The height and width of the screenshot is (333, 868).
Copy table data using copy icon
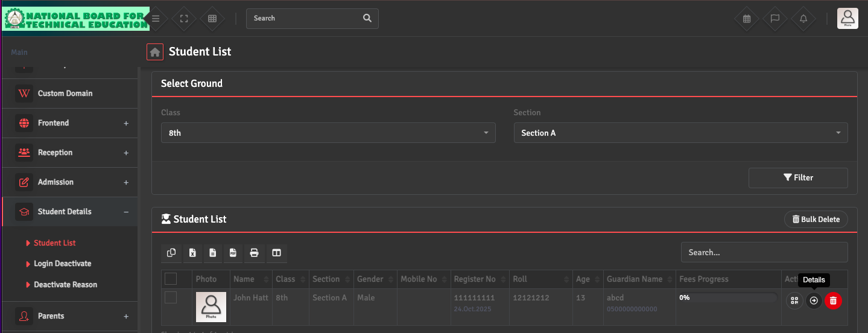[x=171, y=253]
